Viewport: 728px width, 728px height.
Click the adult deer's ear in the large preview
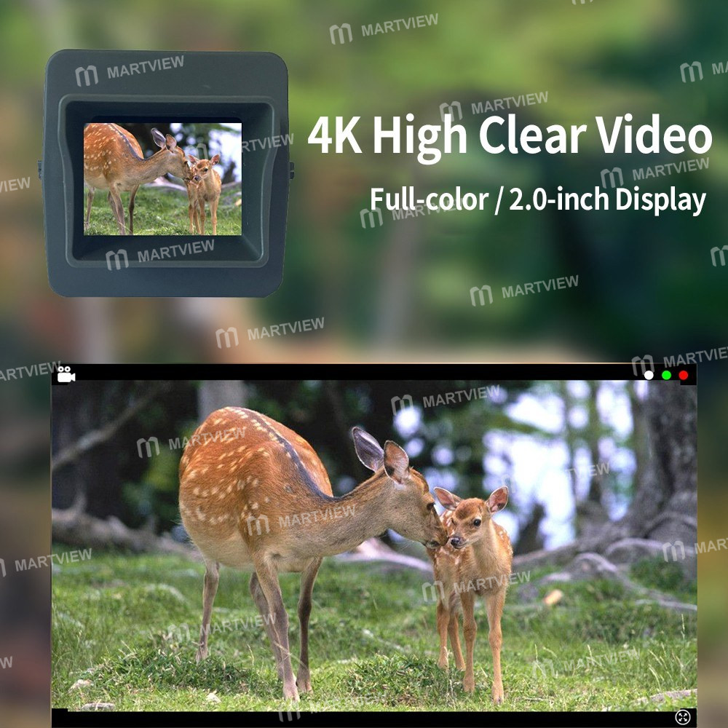tap(368, 449)
